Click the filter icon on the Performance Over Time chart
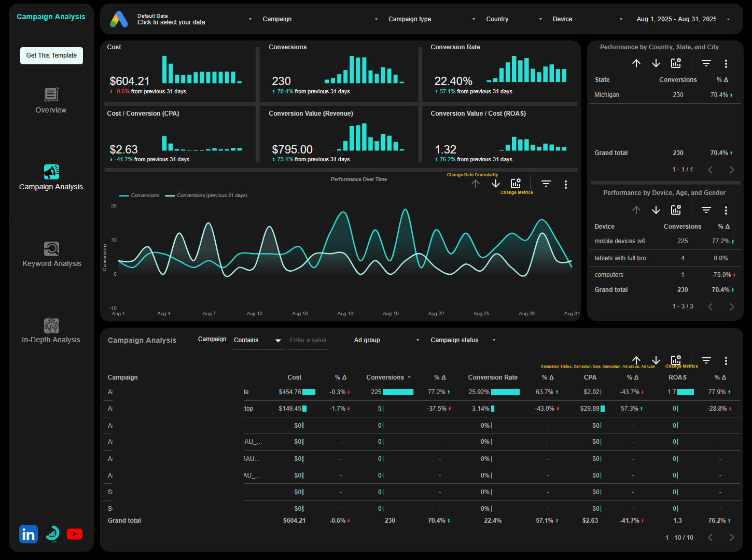The width and height of the screenshot is (752, 560). 546,184
